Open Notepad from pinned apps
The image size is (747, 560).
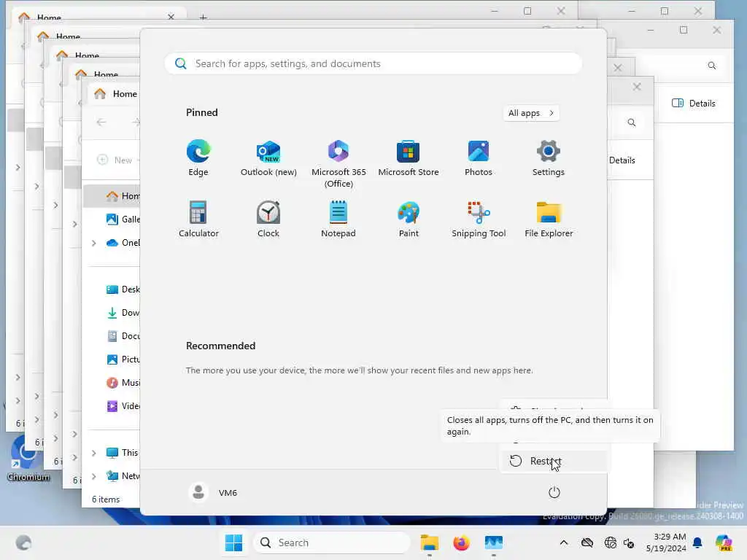338,219
